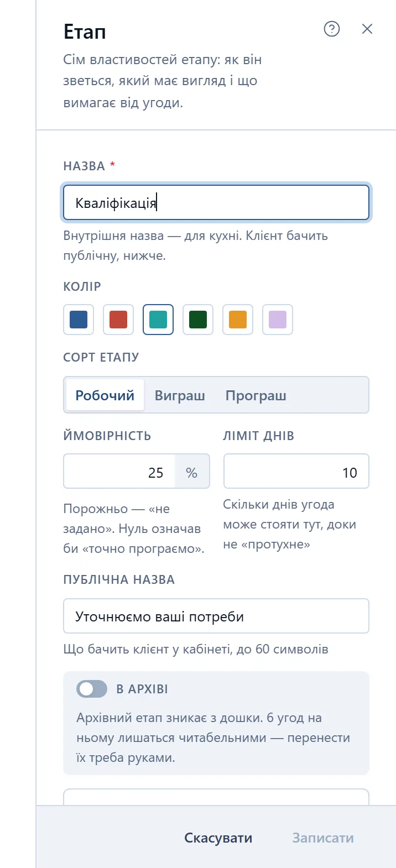Pick the lilac color swatch

278,320
